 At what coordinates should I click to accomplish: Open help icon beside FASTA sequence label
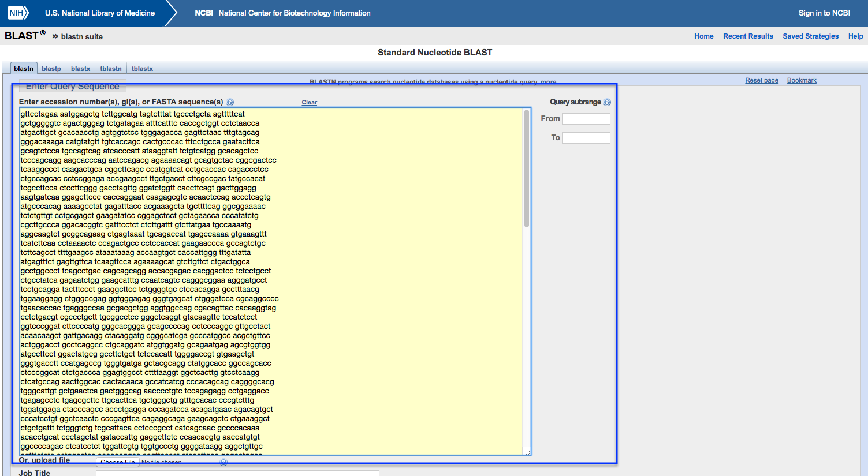click(230, 103)
